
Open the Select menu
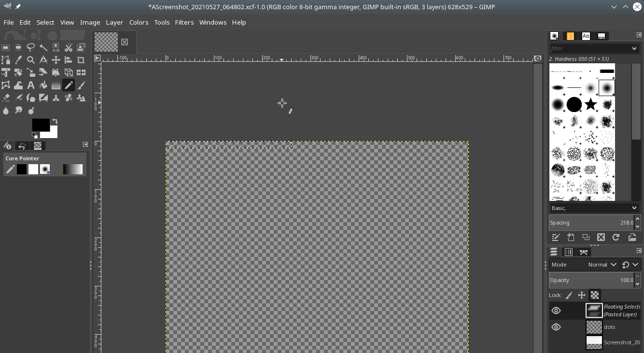coord(45,22)
